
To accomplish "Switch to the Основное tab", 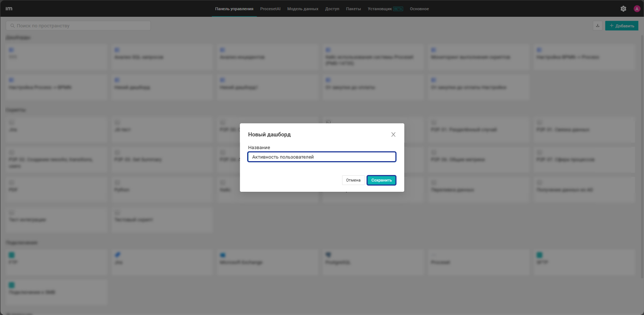I will (419, 9).
